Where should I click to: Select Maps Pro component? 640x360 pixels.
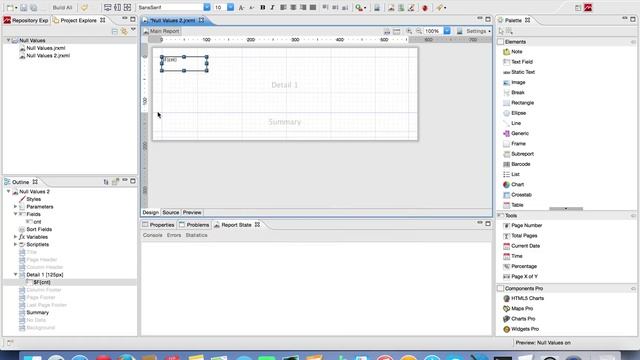point(518,309)
